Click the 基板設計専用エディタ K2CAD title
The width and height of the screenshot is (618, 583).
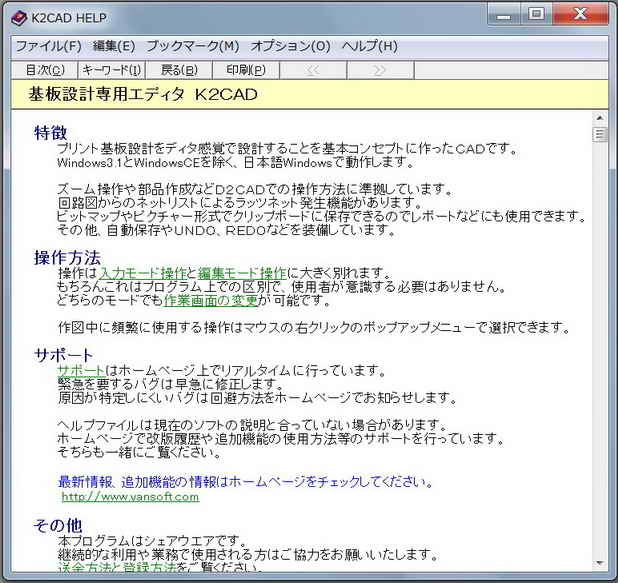coord(143,95)
